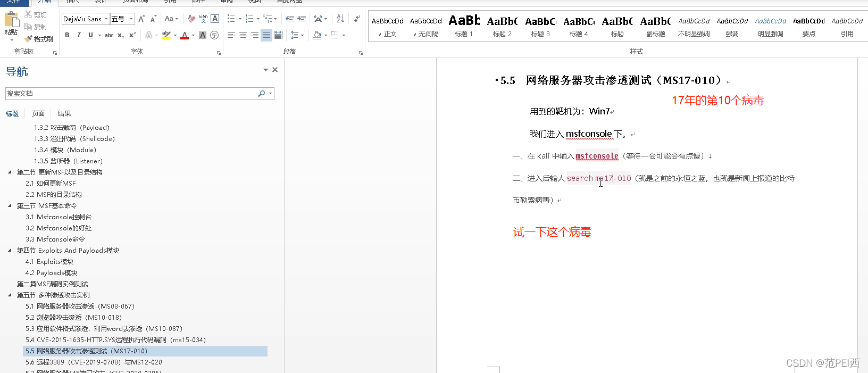This screenshot has width=868, height=373.
Task: Open the Asian layout tool
Action: [318, 19]
